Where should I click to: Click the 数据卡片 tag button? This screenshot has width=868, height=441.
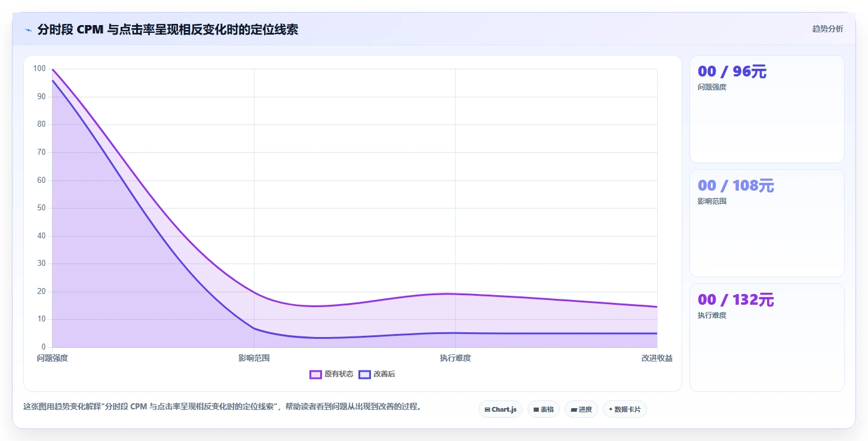pyautogui.click(x=625, y=409)
